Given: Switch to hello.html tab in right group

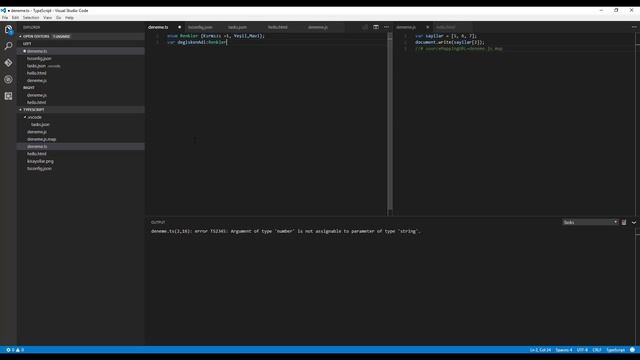Looking at the screenshot, I should (446, 27).
